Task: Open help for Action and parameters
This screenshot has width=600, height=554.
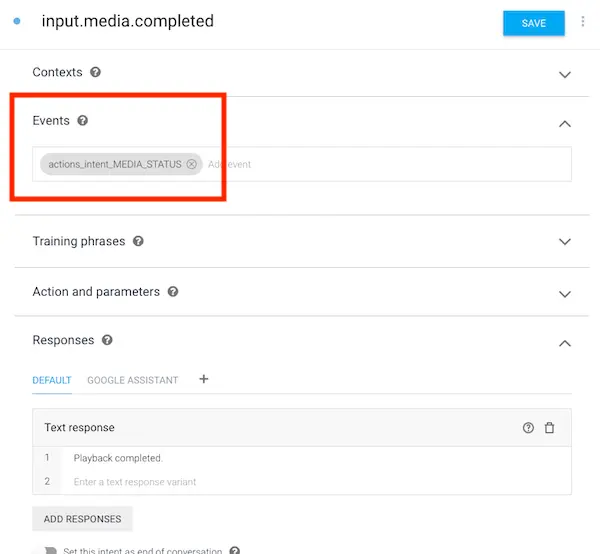Action: [x=173, y=292]
